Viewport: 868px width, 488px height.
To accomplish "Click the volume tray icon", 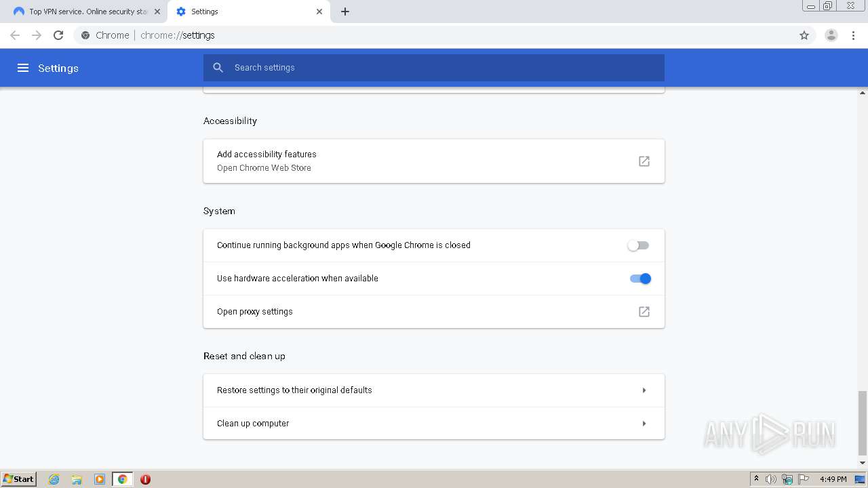I will [x=771, y=479].
